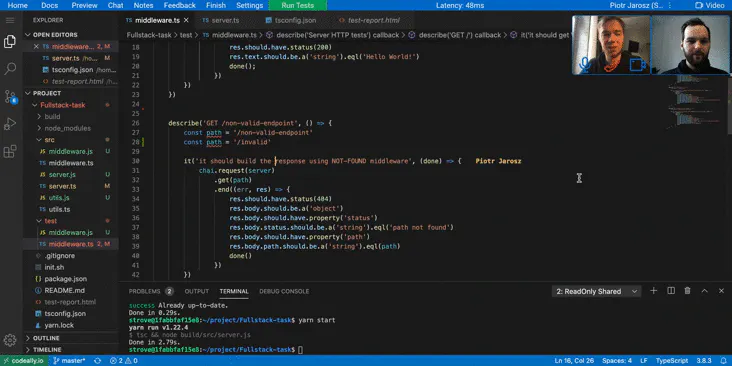732x366 pixels.
Task: Toggle the Video button in top bar
Action: pos(710,6)
